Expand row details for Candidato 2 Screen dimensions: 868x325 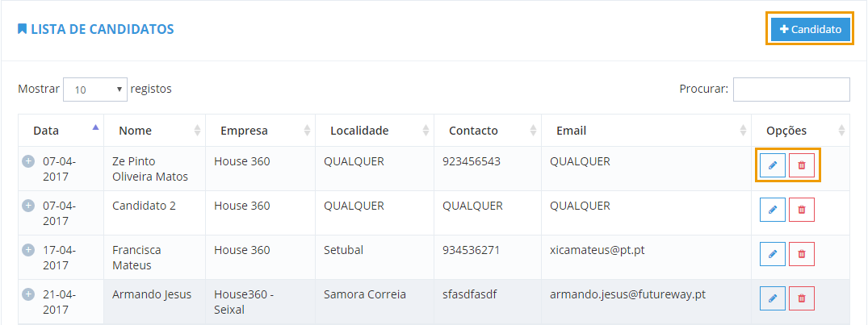click(27, 206)
